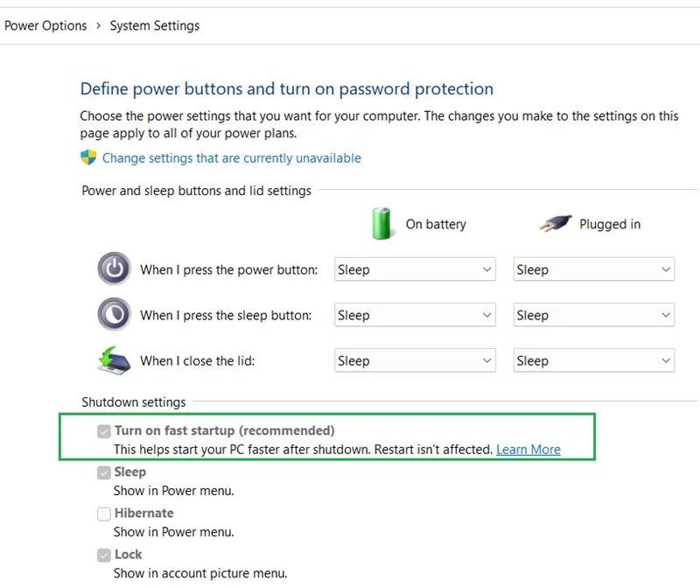The width and height of the screenshot is (700, 588).
Task: Enable the Hibernate checkbox
Action: pos(104,514)
